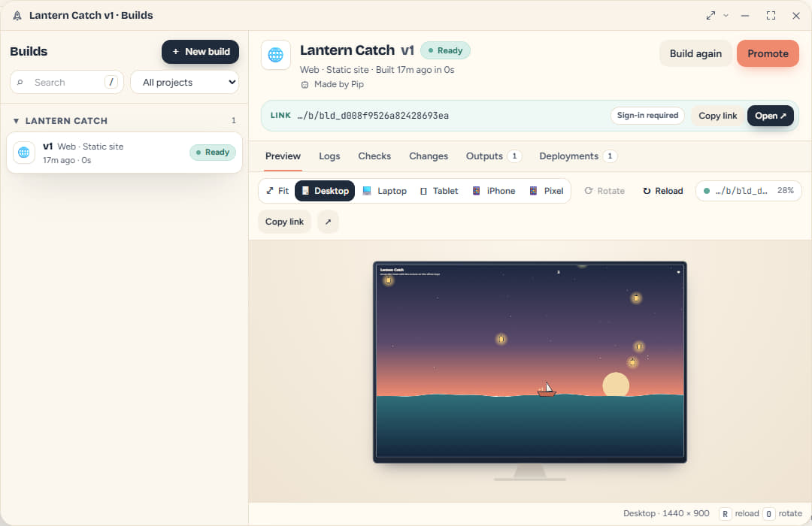Click Web · Static site · Built 17m ago text
The width and height of the screenshot is (812, 526).
tap(377, 70)
